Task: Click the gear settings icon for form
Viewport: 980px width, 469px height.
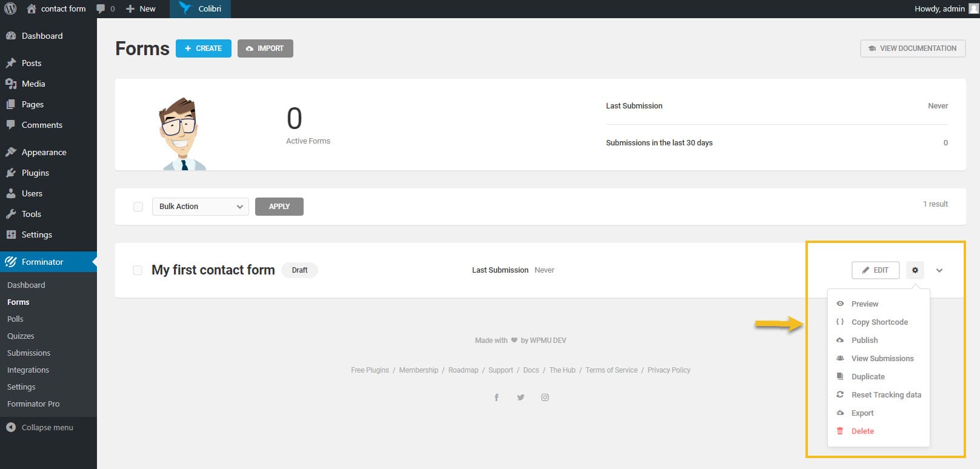Action: coord(915,270)
